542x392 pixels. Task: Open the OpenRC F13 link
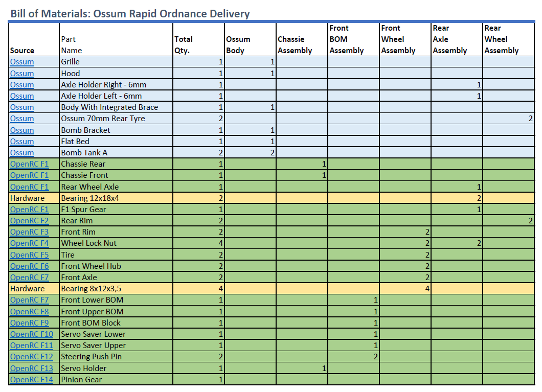pyautogui.click(x=32, y=368)
